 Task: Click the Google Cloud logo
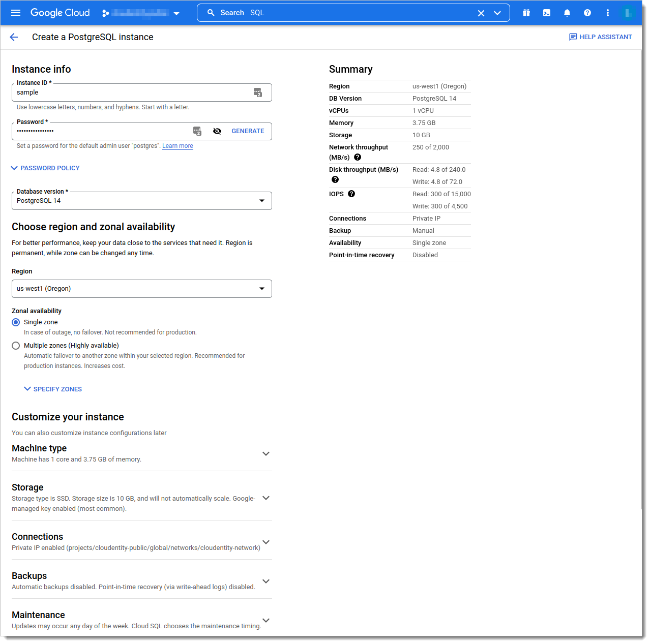(60, 13)
